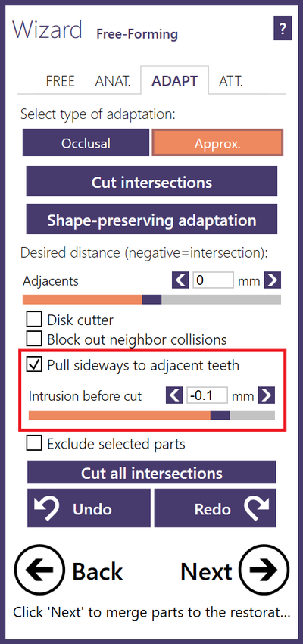Image resolution: width=303 pixels, height=644 pixels.
Task: Switch to the ANAT. tab
Action: [x=113, y=81]
